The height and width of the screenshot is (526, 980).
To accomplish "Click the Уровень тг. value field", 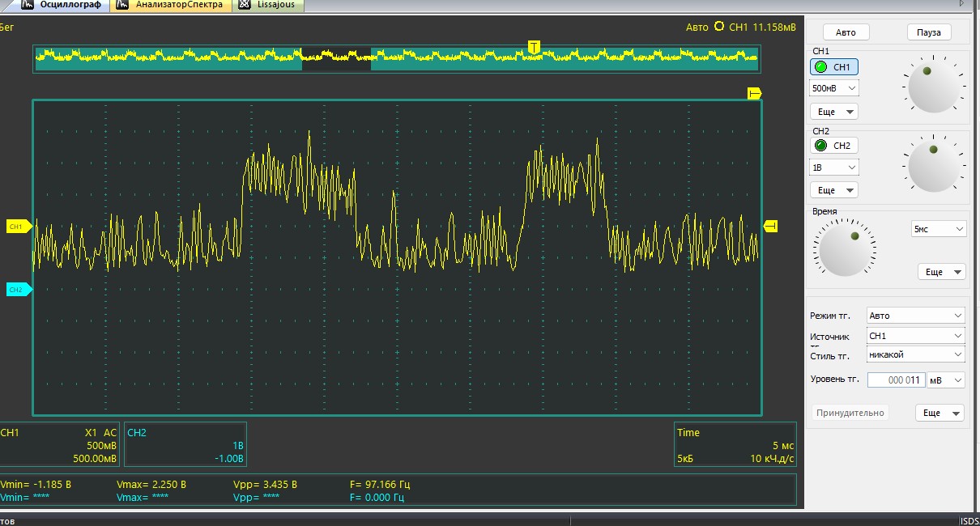I will coord(896,380).
